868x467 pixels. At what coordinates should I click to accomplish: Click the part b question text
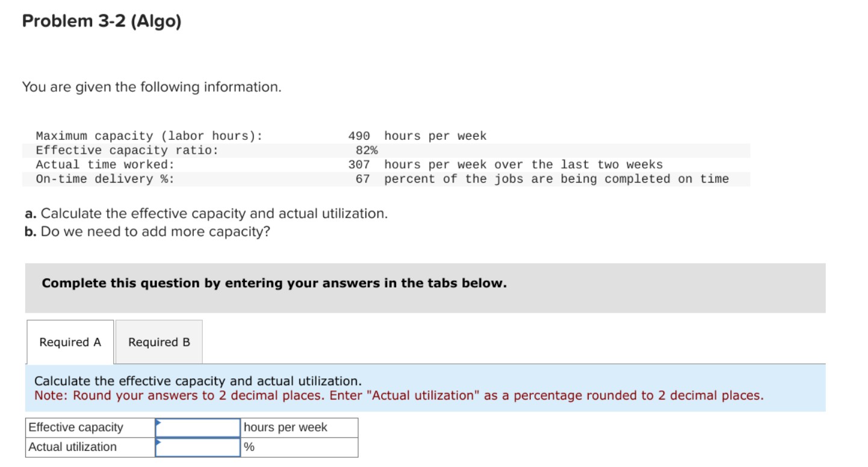pyautogui.click(x=146, y=231)
